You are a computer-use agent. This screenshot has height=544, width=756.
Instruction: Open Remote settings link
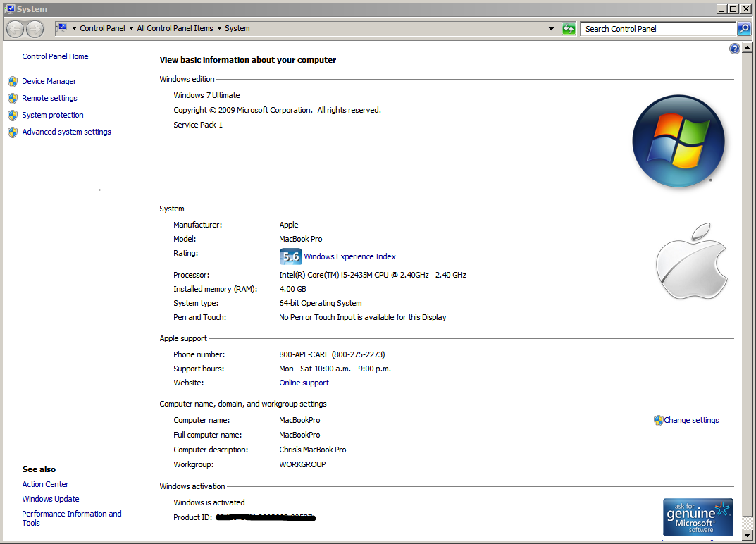(x=49, y=98)
